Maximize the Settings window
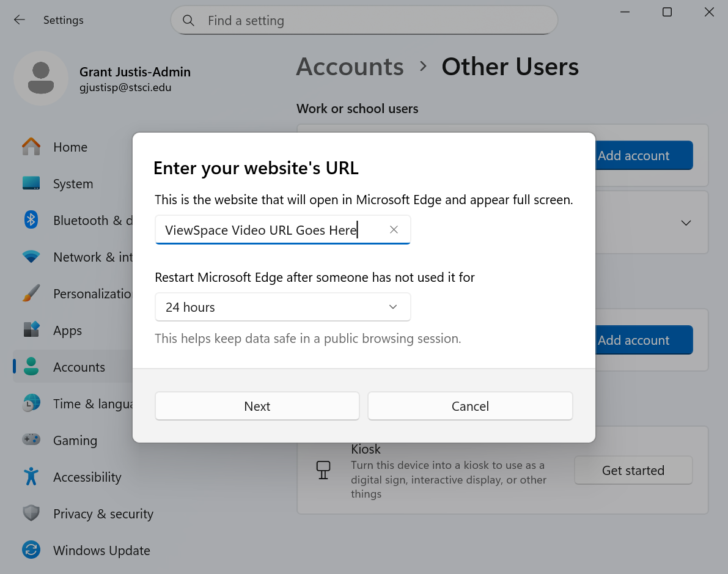The height and width of the screenshot is (574, 728). point(667,12)
